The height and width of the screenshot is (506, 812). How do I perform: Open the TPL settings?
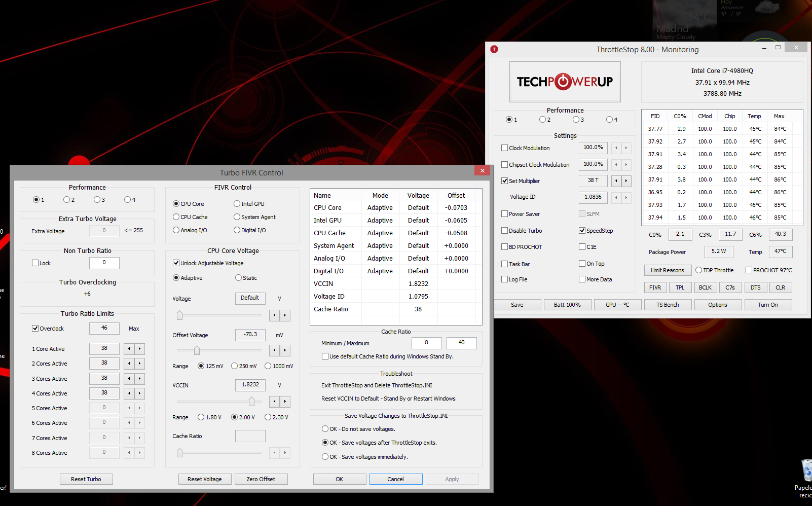[680, 287]
